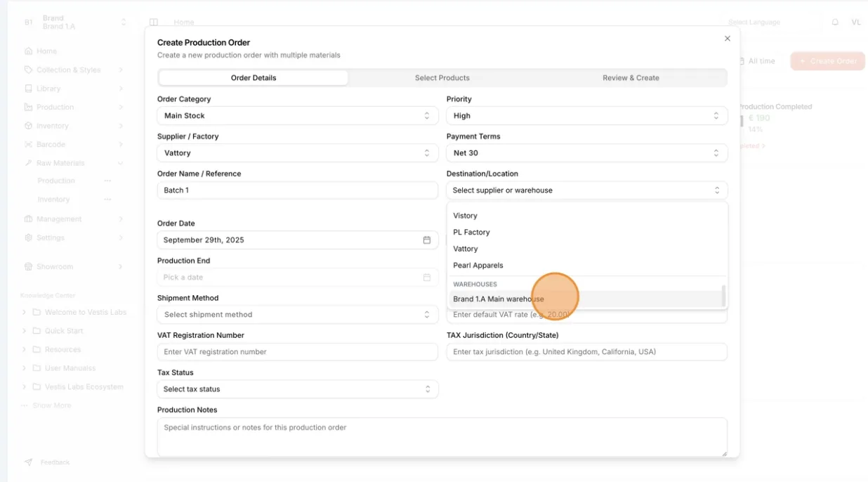Click the Showroom store icon

point(28,266)
